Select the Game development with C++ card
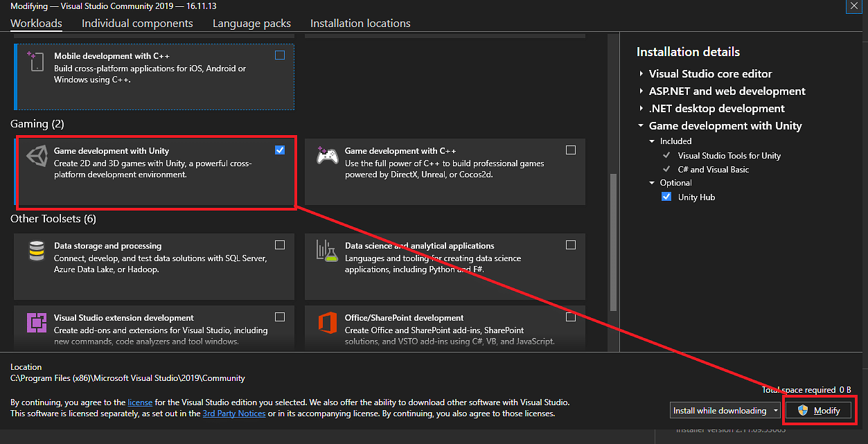The image size is (868, 444). (x=445, y=172)
